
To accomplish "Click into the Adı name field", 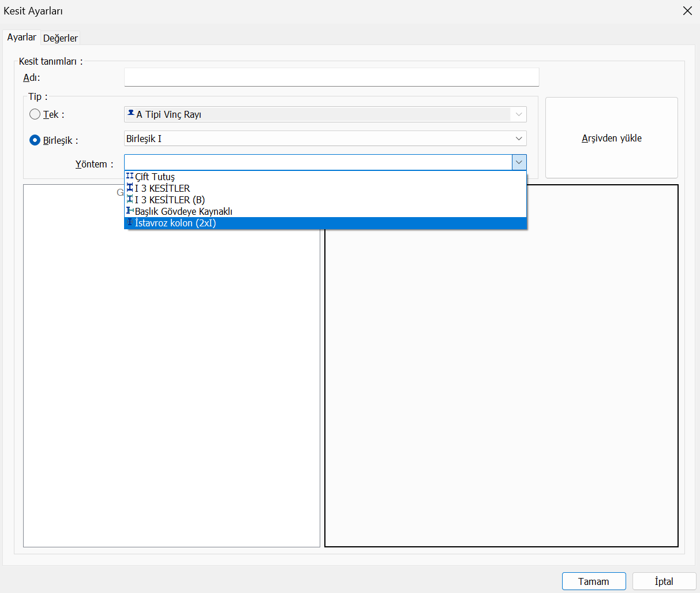I will [x=331, y=77].
